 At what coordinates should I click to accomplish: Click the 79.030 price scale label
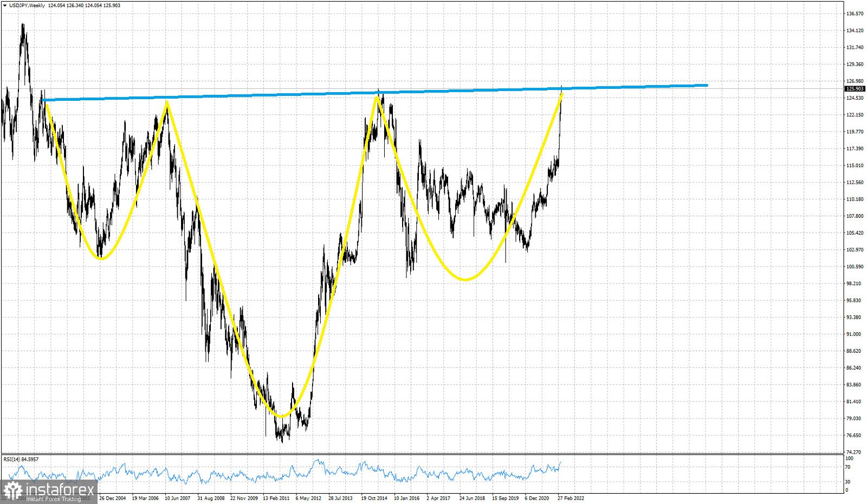[x=853, y=418]
